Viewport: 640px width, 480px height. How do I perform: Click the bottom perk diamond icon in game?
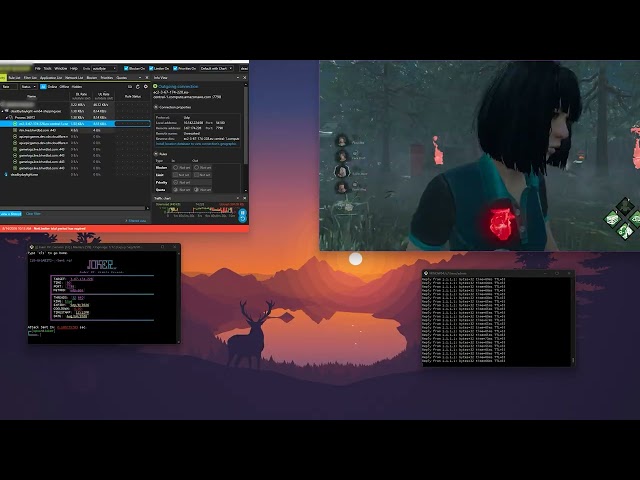624,232
